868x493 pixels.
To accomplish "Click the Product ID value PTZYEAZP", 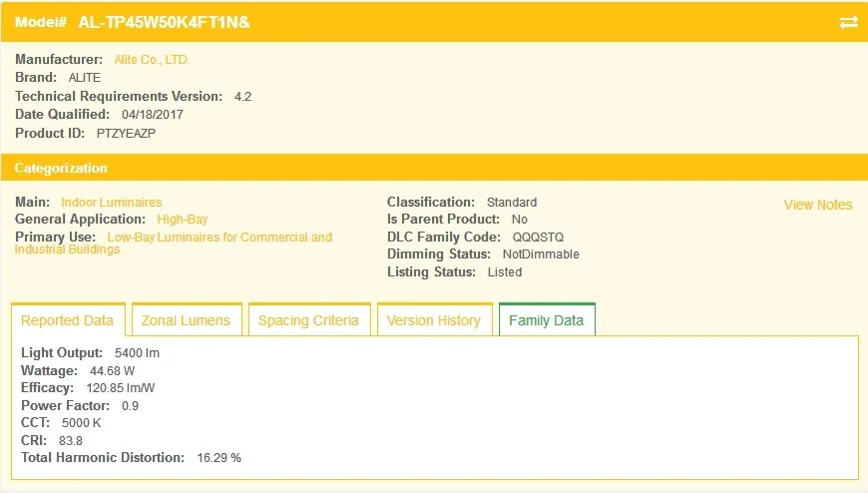I will 127,134.
